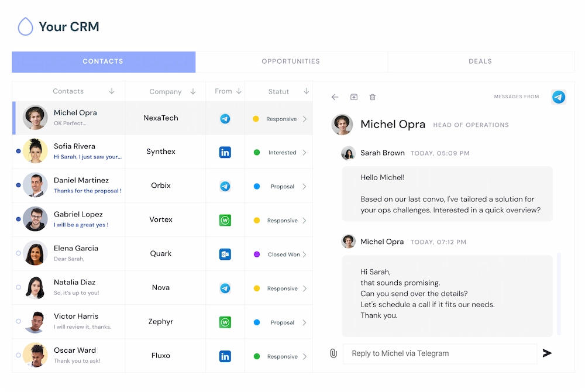The width and height of the screenshot is (585, 392).
Task: Toggle read indicator for Elena Garcia
Action: (x=18, y=253)
